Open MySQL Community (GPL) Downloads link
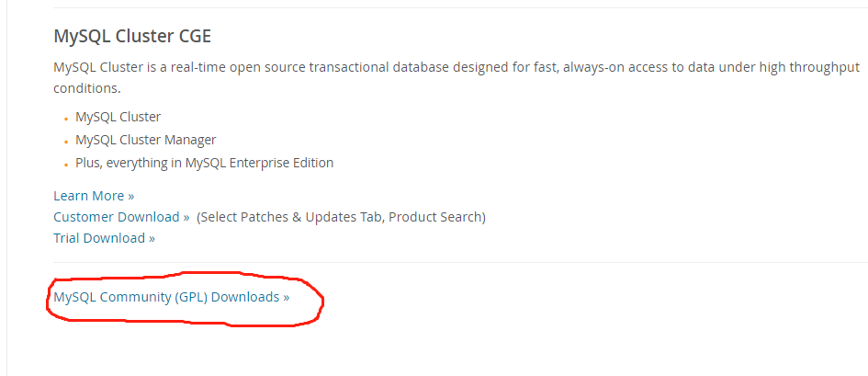The image size is (868, 376). (x=170, y=297)
